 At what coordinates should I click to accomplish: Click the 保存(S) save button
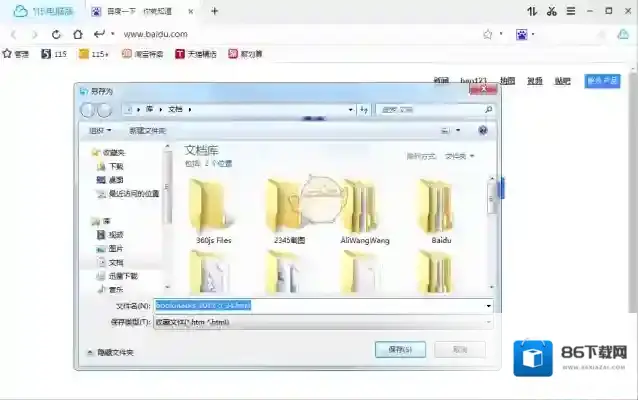[x=400, y=350]
